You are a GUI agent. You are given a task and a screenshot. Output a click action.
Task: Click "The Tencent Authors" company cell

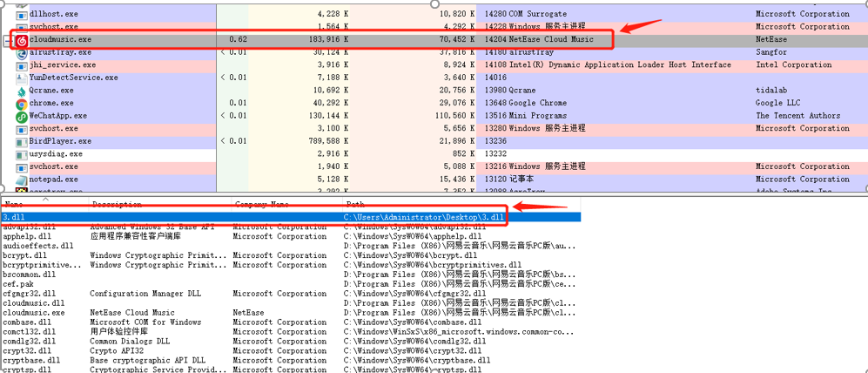(x=797, y=116)
